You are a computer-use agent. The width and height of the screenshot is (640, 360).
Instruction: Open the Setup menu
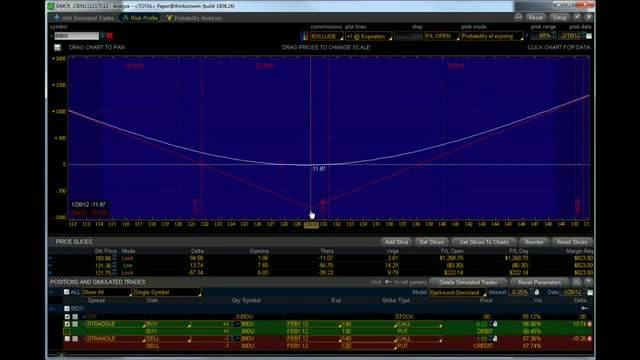[559, 18]
